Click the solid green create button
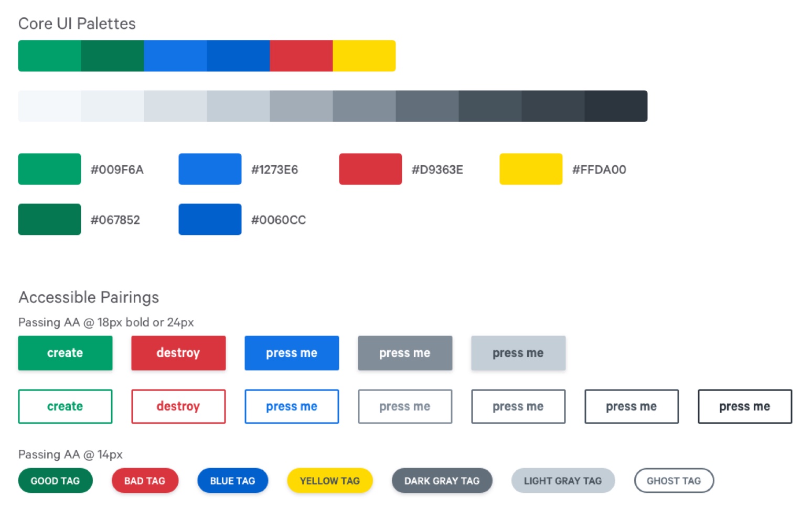The height and width of the screenshot is (508, 812). [x=65, y=353]
